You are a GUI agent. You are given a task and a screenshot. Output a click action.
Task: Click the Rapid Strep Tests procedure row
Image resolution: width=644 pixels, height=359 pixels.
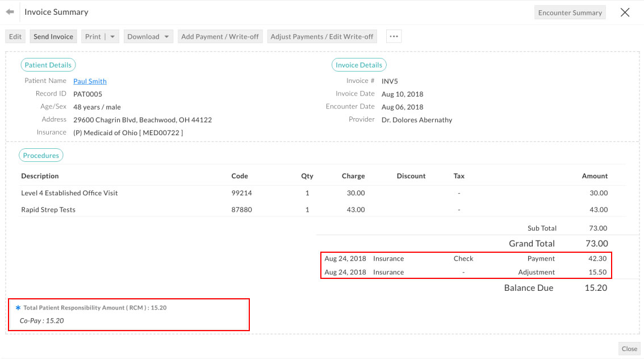pos(48,210)
